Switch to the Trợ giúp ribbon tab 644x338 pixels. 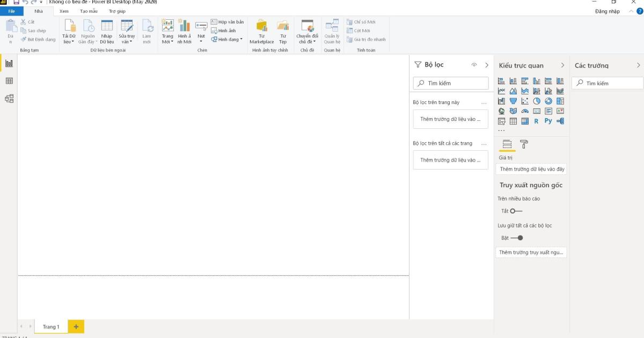(x=117, y=11)
